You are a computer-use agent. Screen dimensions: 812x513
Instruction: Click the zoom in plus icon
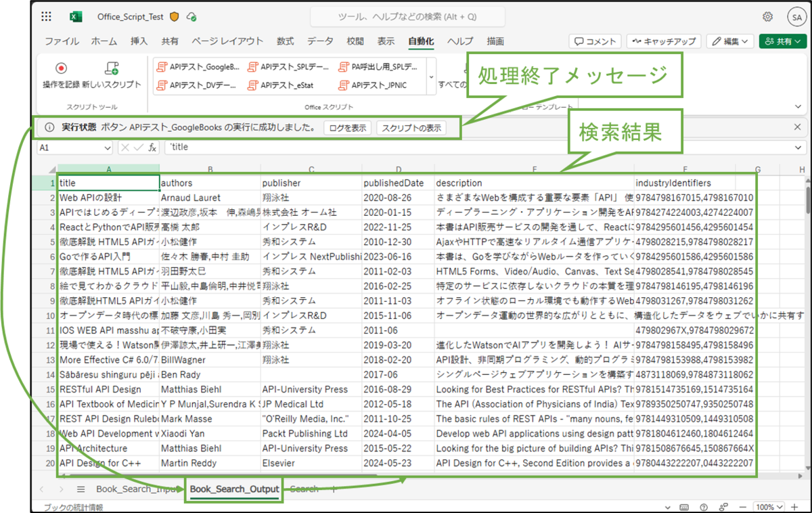[796, 507]
